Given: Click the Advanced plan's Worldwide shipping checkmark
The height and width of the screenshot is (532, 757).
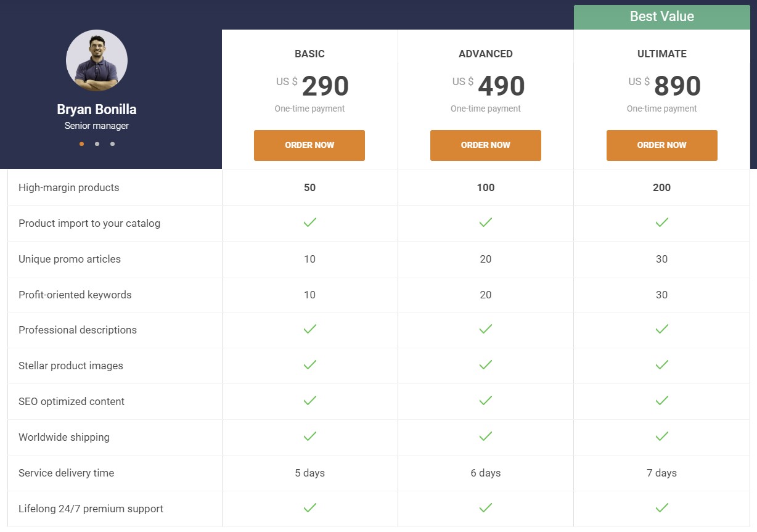Looking at the screenshot, I should point(485,436).
